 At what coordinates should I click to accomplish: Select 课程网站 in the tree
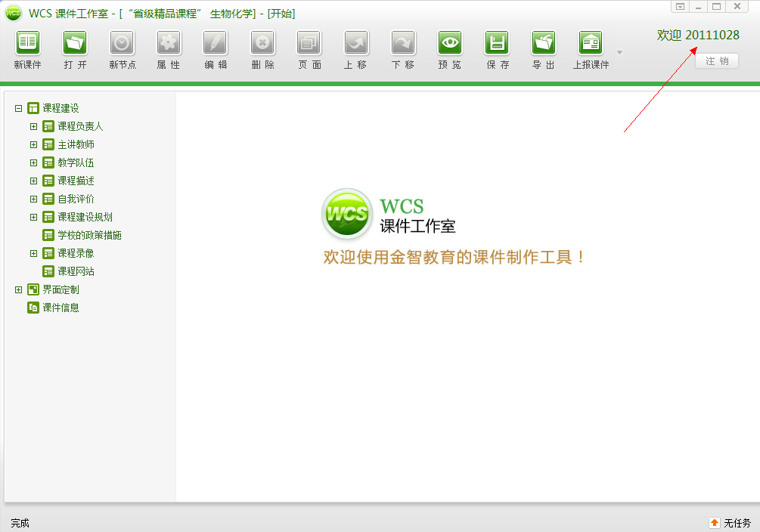[x=76, y=271]
